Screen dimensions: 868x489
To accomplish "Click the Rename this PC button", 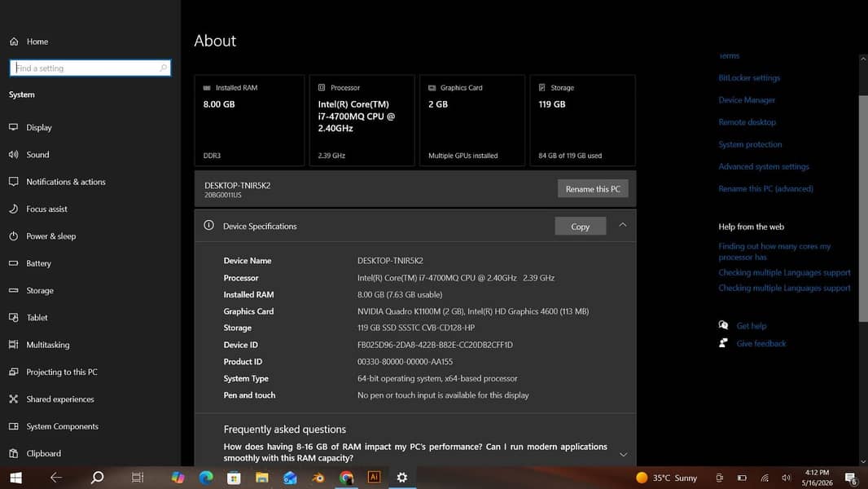I will click(593, 189).
